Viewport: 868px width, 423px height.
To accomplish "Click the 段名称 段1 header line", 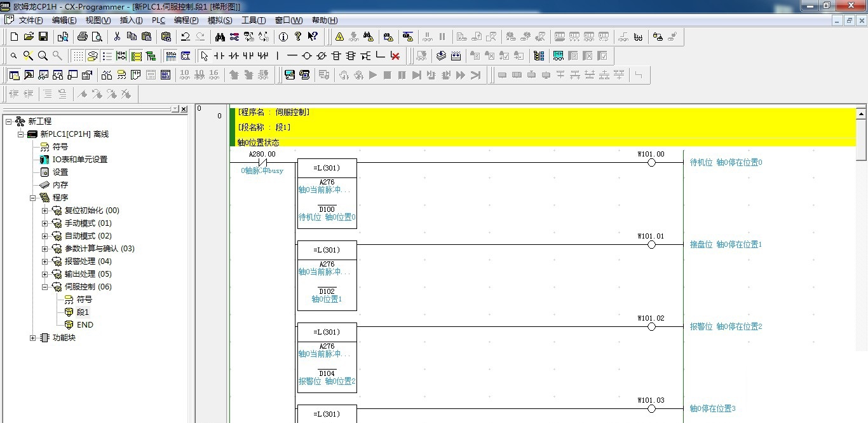I will [264, 127].
